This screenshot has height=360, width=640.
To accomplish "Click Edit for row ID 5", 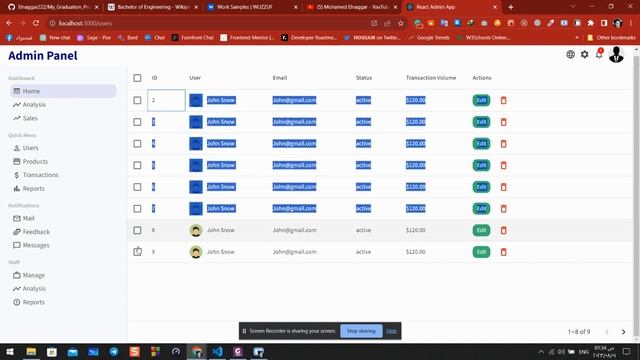I will (x=481, y=165).
